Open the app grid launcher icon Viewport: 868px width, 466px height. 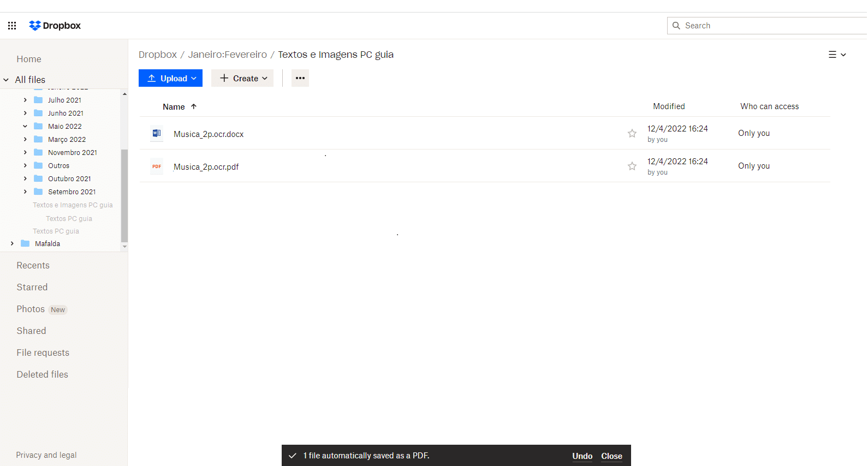(12, 26)
